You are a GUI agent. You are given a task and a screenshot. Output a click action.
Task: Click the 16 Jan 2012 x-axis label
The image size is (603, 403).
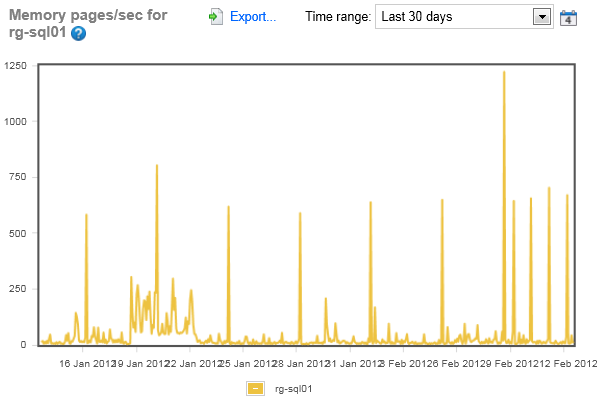click(x=88, y=363)
